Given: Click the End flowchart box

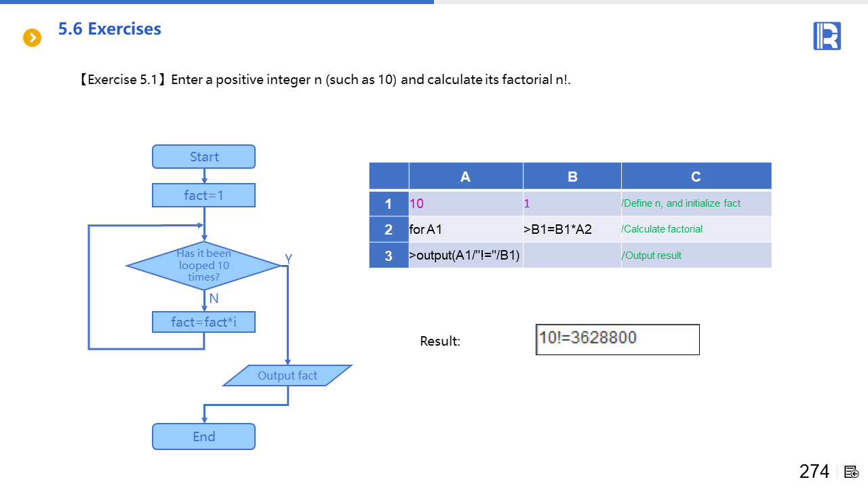Looking at the screenshot, I should 203,436.
